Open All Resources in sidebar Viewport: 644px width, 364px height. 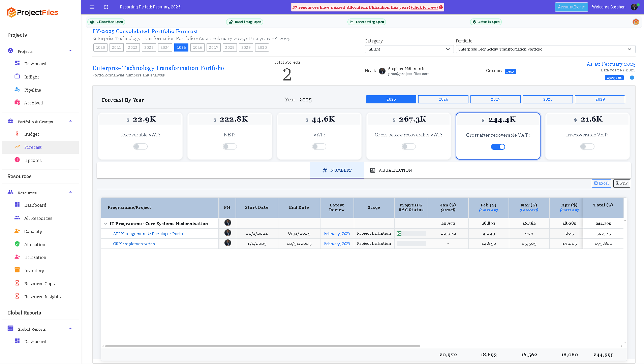coord(38,218)
